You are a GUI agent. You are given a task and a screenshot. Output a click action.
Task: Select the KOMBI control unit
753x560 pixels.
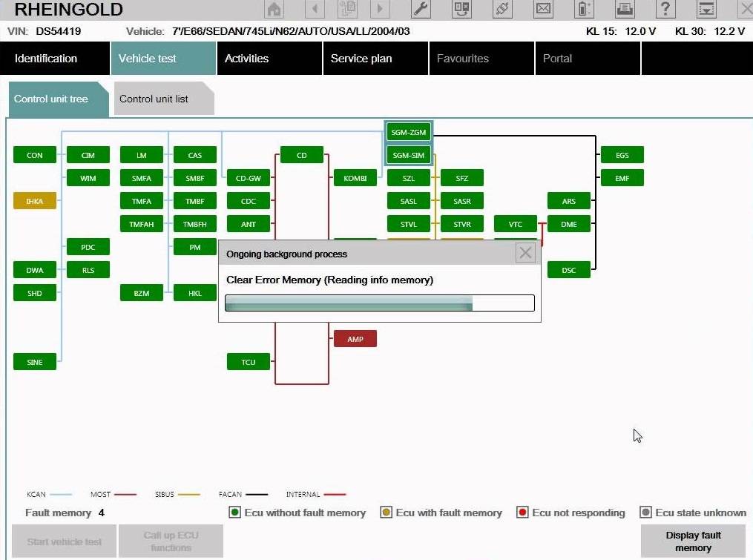(x=355, y=178)
